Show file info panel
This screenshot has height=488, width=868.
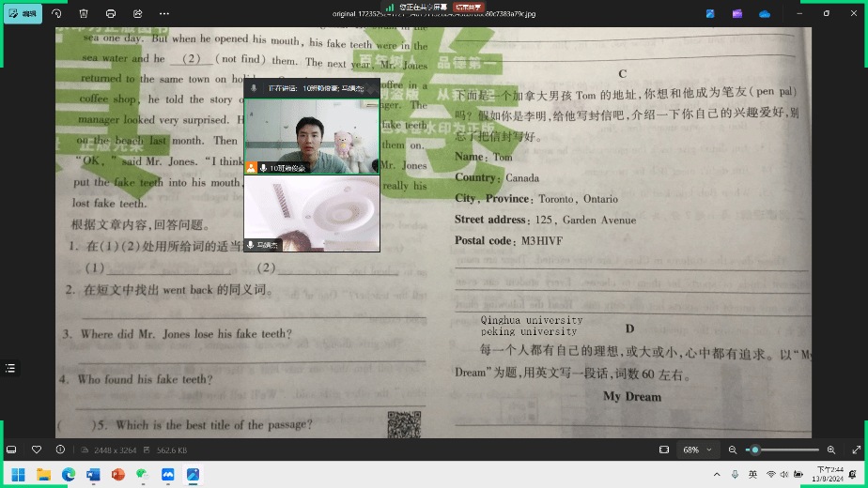coord(60,450)
